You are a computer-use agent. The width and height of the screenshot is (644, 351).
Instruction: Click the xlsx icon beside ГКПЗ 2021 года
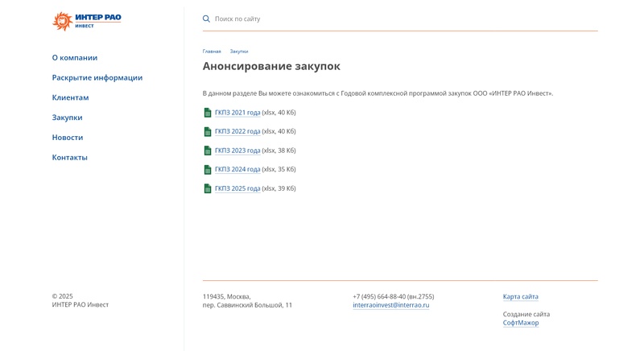(x=208, y=113)
